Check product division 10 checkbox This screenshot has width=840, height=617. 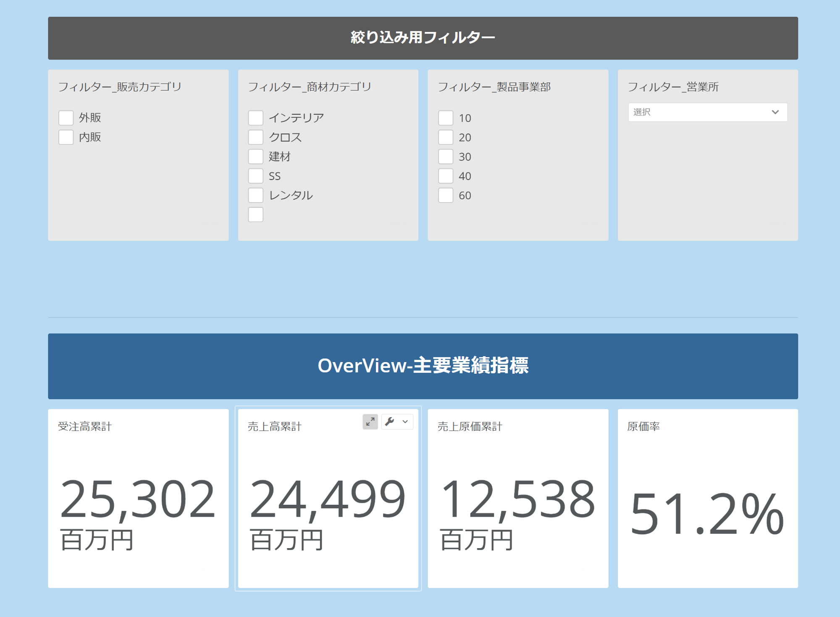446,118
